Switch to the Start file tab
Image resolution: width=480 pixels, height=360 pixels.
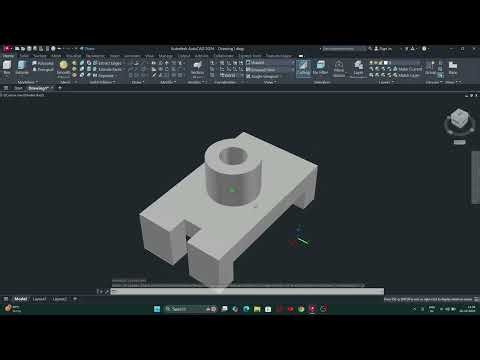[18, 88]
